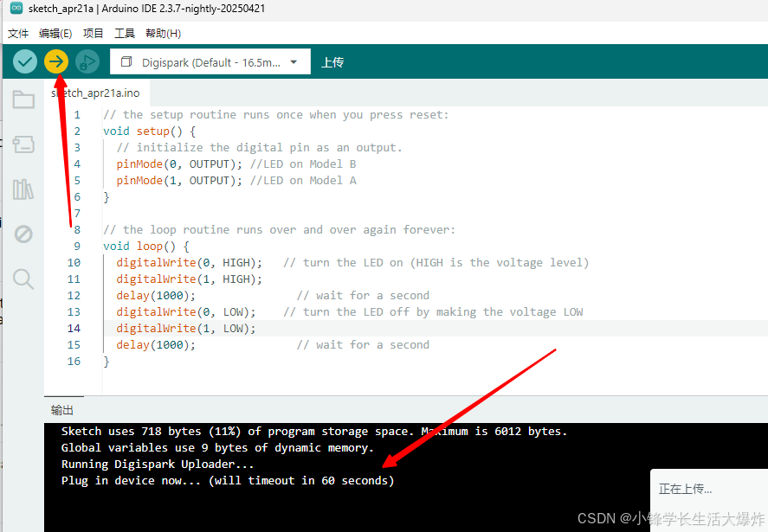
Task: Click output line 'Plug in device now...'
Action: (x=228, y=481)
